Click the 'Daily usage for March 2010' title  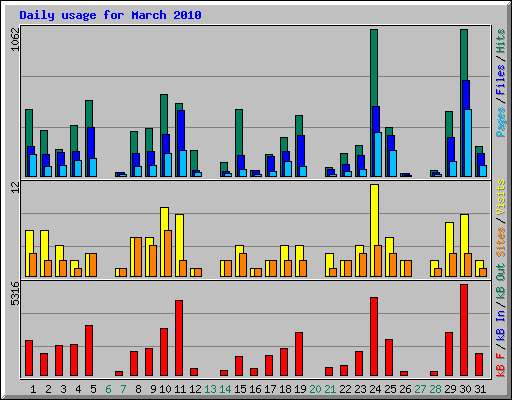(x=110, y=15)
